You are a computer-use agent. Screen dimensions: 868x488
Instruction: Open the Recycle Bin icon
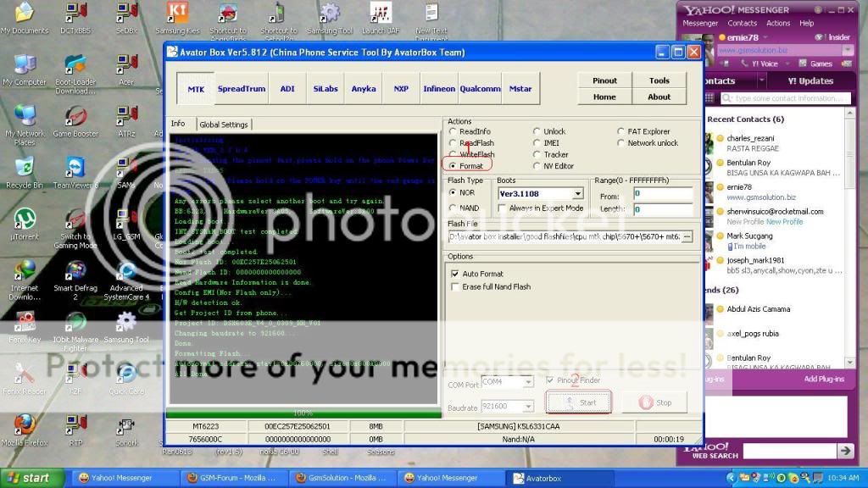click(x=25, y=167)
